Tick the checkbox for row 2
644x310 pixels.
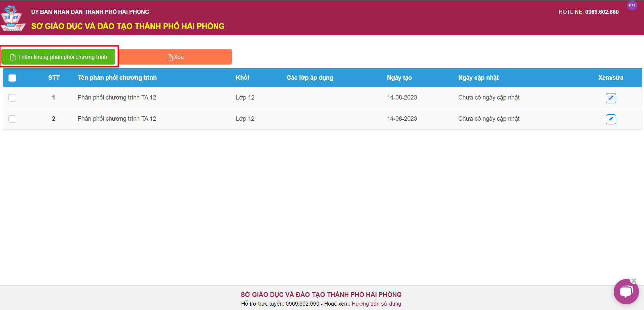pos(12,119)
